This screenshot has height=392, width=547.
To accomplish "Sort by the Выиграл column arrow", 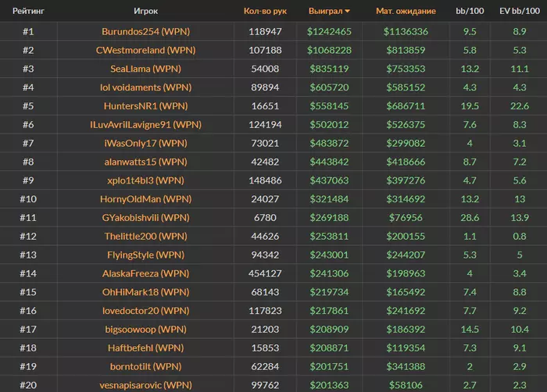I will click(x=347, y=11).
